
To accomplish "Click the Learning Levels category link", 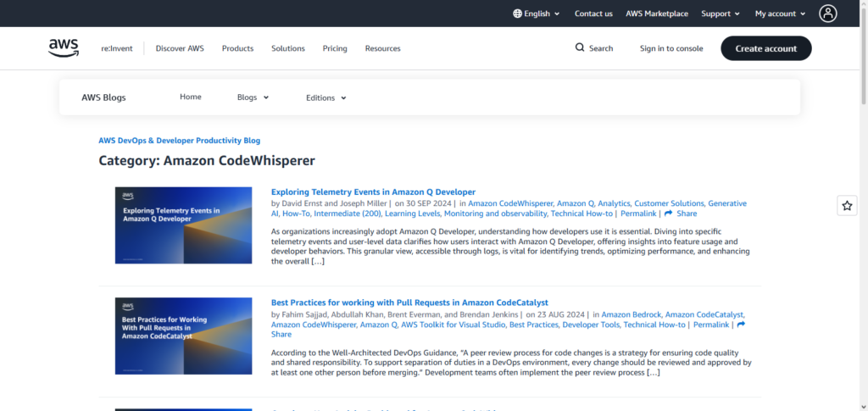I will (x=413, y=214).
